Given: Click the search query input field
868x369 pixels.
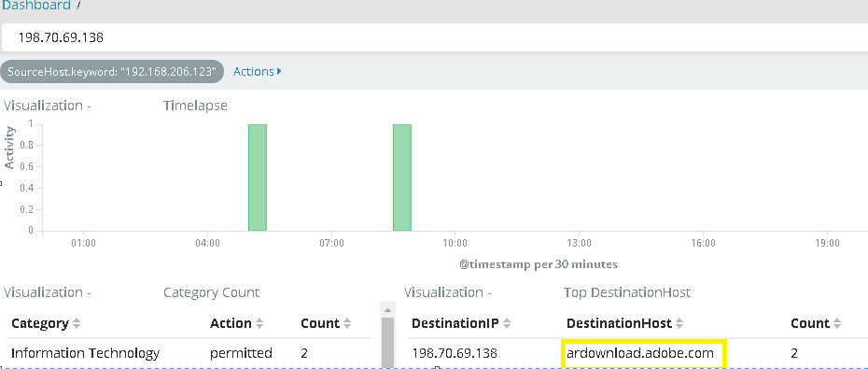Looking at the screenshot, I should point(434,37).
